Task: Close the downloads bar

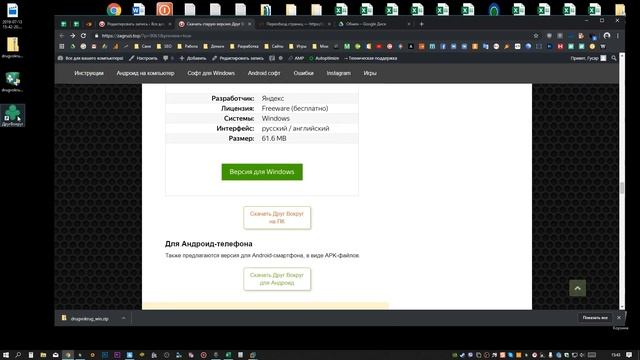Action: (619, 318)
